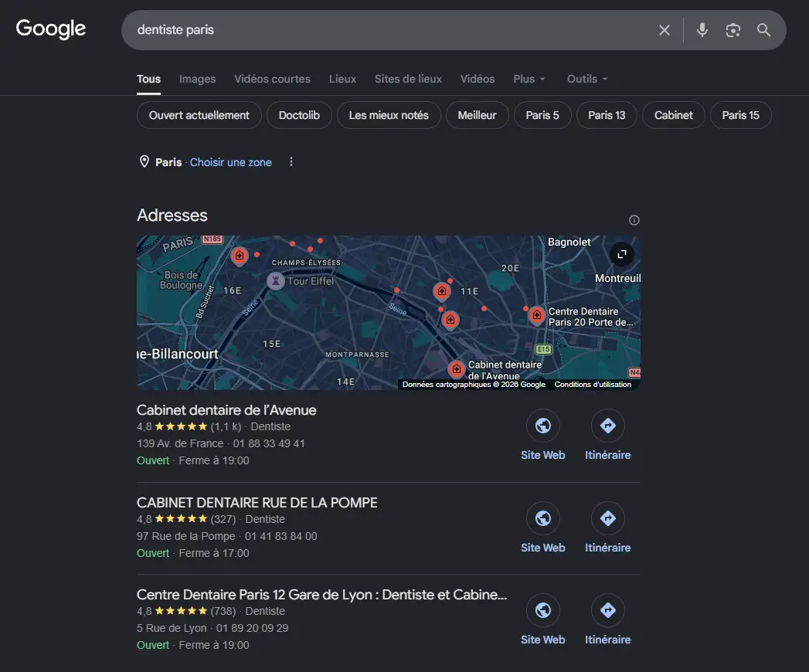Click the magnifying glass search icon
The image size is (809, 672).
763,30
